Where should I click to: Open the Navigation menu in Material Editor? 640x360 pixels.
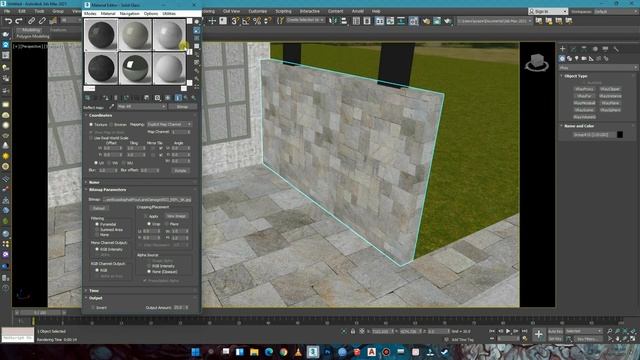(x=129, y=13)
